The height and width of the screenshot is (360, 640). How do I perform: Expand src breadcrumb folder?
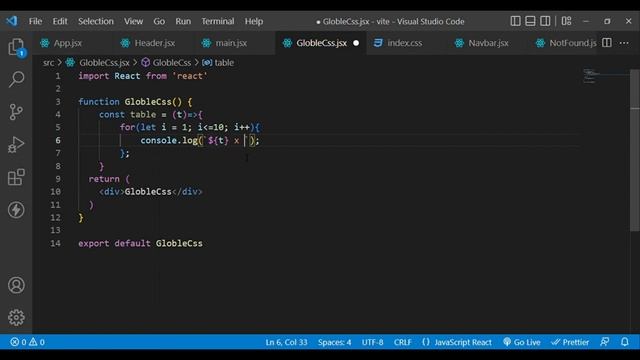[49, 62]
